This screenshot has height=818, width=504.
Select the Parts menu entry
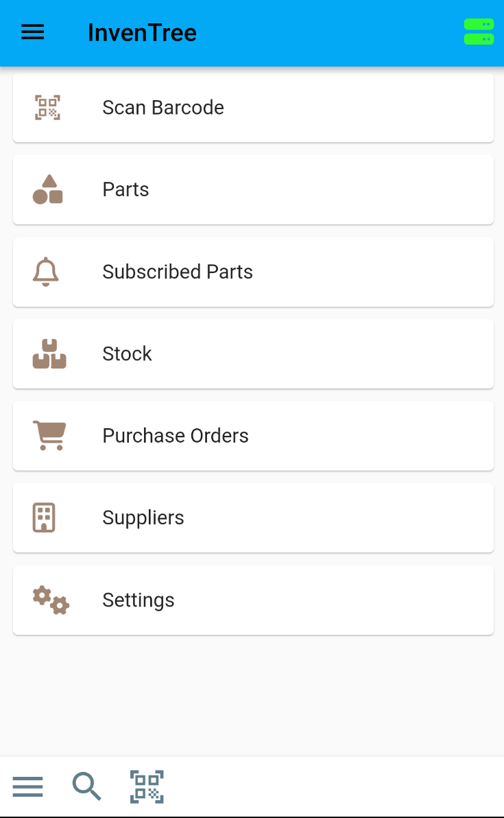point(126,189)
